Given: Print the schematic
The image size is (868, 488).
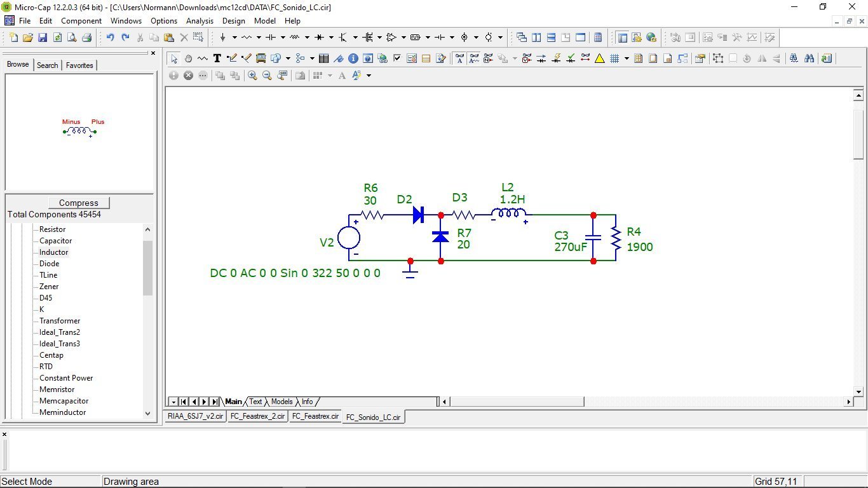Looking at the screenshot, I should pyautogui.click(x=86, y=37).
